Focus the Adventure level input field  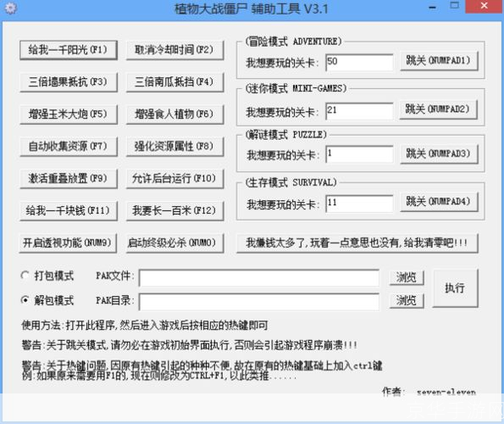[359, 63]
